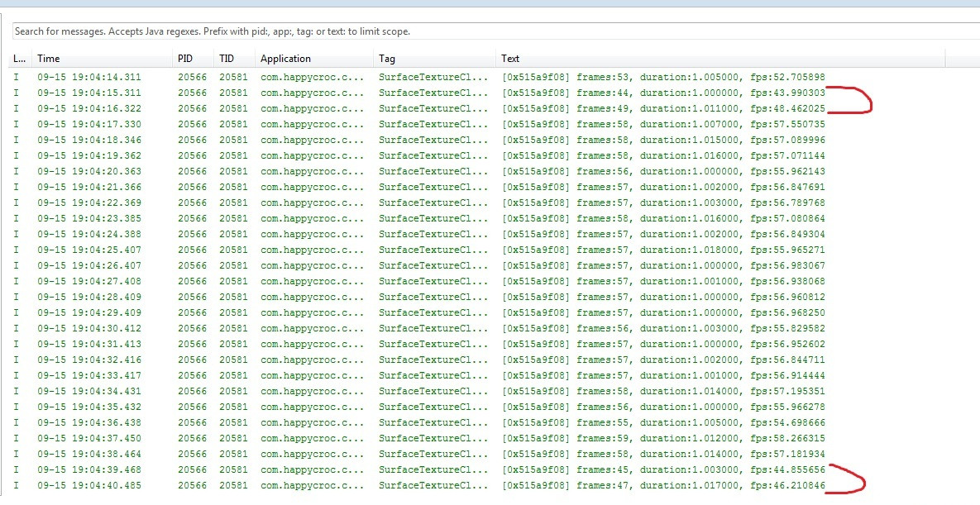Select the log message with fps:56.968250
The height and width of the screenshot is (505, 980).
coord(663,312)
